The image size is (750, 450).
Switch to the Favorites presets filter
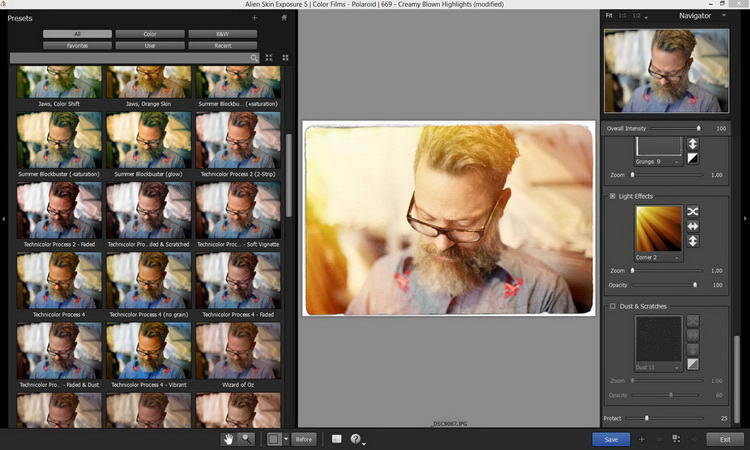[77, 46]
